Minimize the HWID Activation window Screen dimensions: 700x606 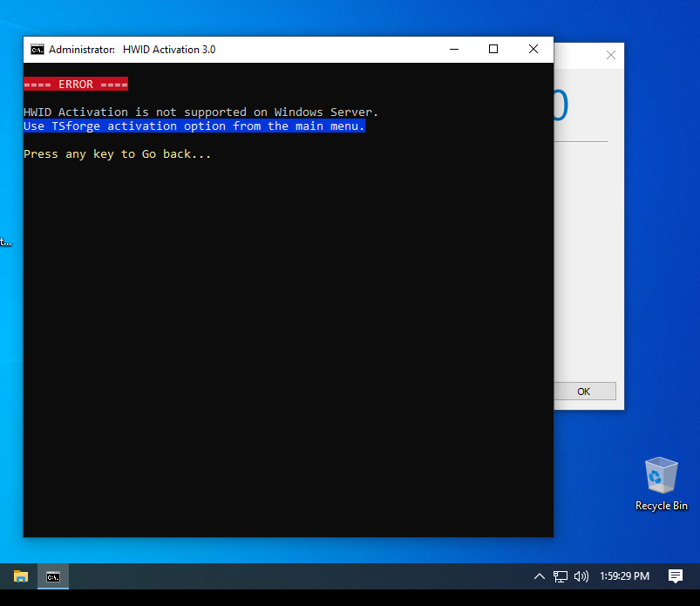[454, 49]
